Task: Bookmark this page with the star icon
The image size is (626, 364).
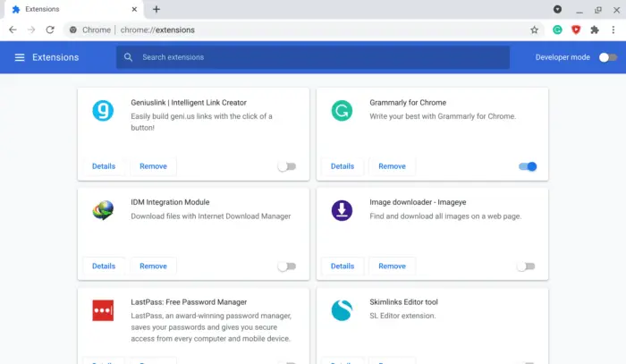Action: point(534,30)
